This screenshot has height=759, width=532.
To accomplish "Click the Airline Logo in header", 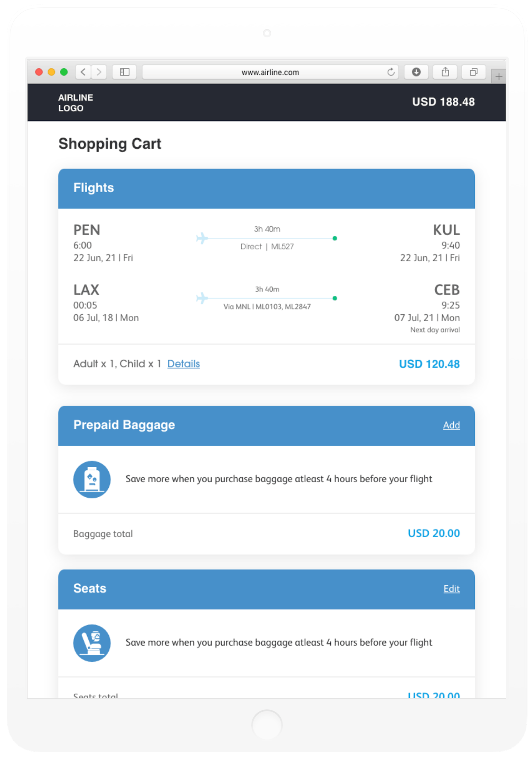I will click(x=76, y=103).
